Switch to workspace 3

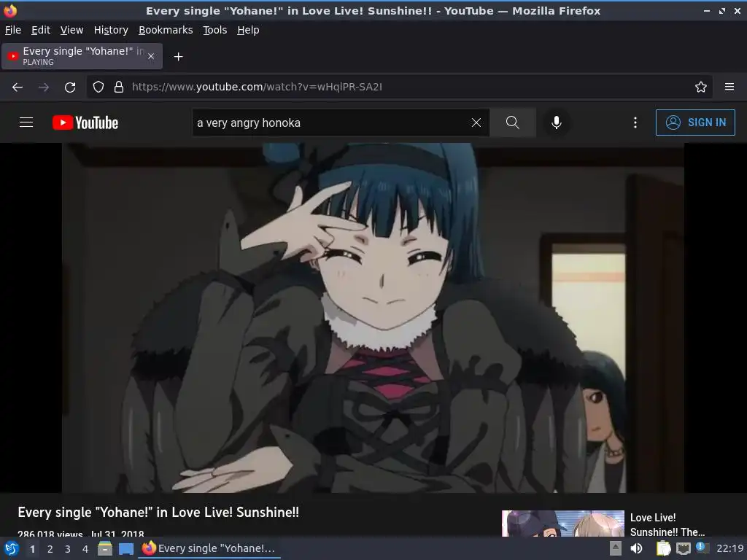(68, 548)
